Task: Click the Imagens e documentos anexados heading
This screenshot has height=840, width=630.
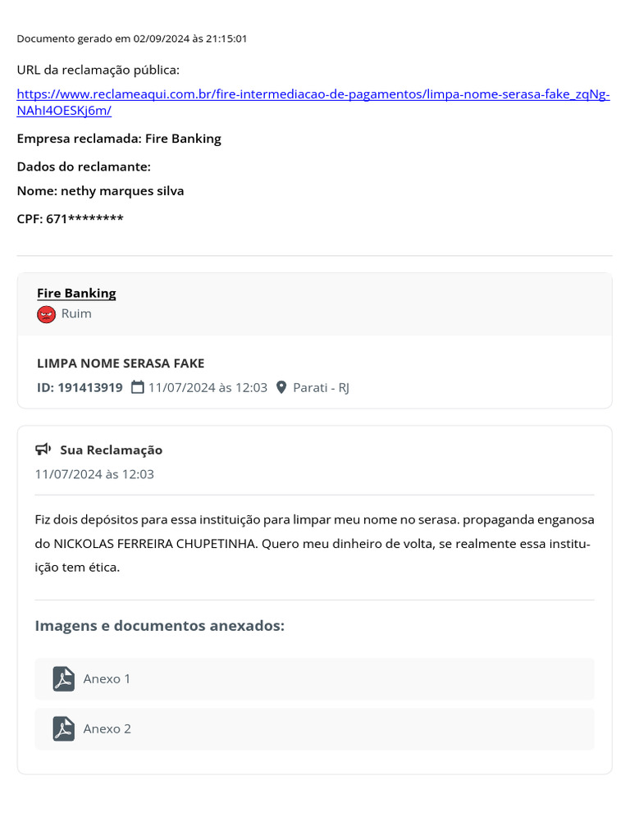Action: pos(160,626)
